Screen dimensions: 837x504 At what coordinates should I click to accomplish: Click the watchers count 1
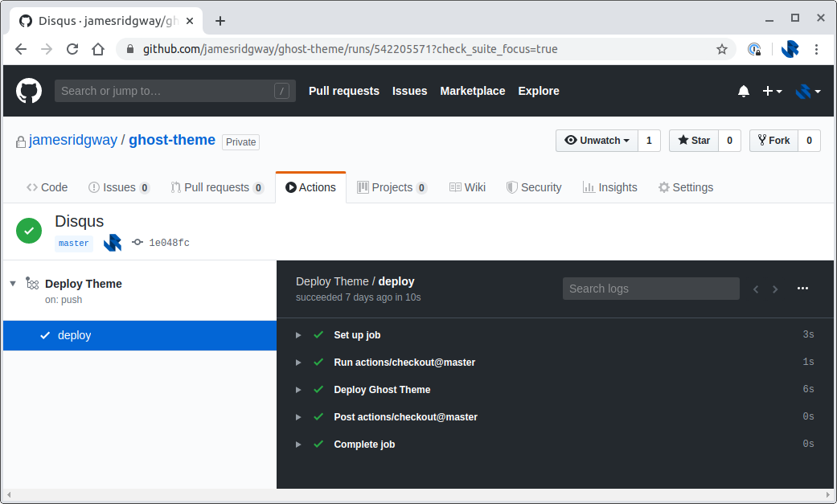[x=649, y=141]
